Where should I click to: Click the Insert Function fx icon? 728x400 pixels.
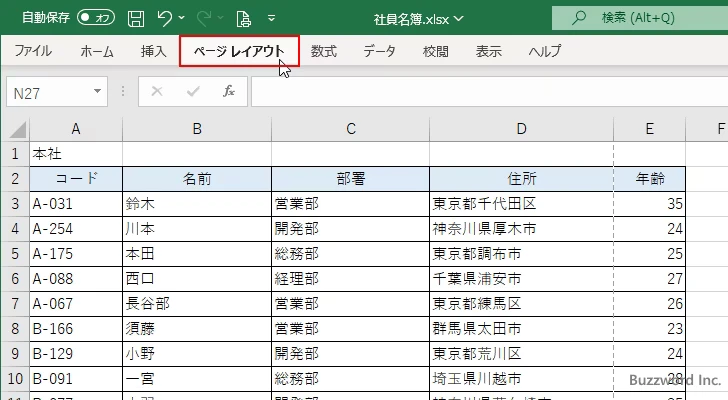228,92
